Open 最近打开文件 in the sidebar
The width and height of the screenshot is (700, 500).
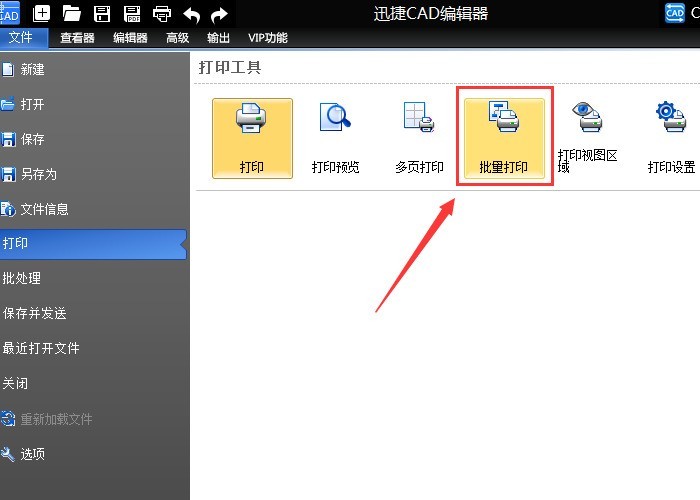tap(95, 348)
